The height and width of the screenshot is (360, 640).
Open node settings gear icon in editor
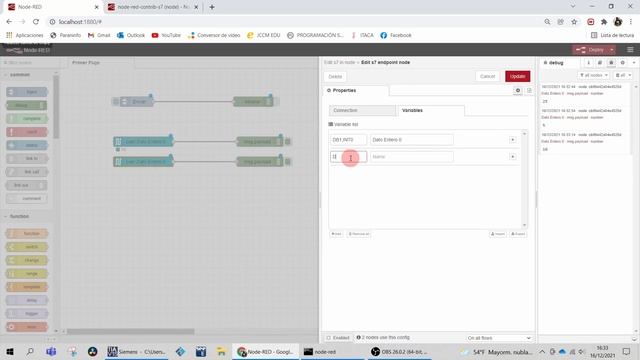coord(518,90)
